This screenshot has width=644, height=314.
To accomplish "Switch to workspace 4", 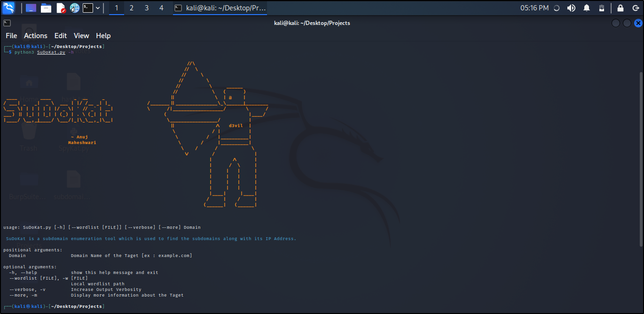I will click(x=161, y=8).
